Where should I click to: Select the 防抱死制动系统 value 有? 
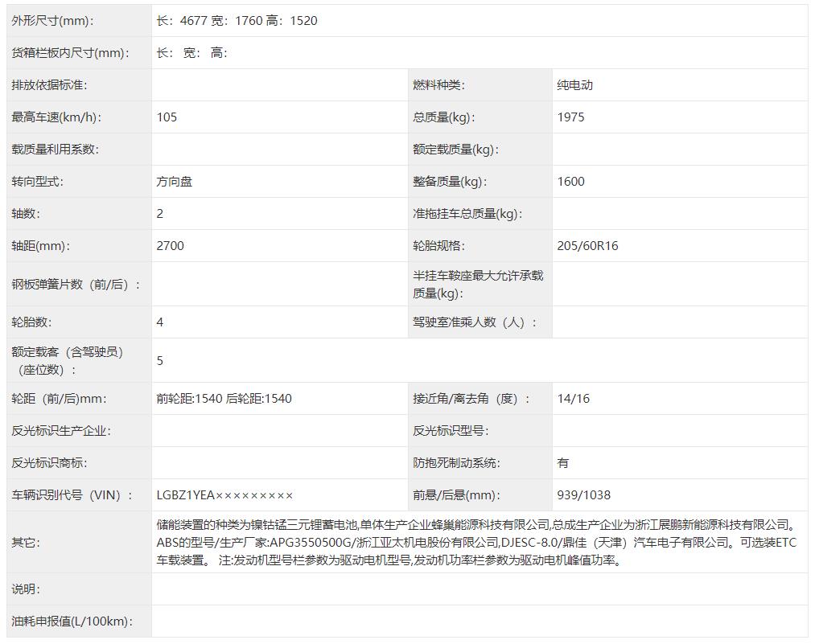563,463
